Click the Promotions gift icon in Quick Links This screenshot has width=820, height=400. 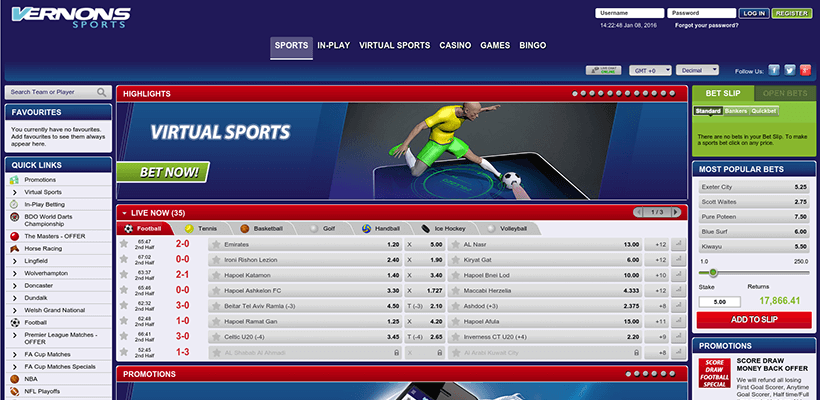[15, 180]
